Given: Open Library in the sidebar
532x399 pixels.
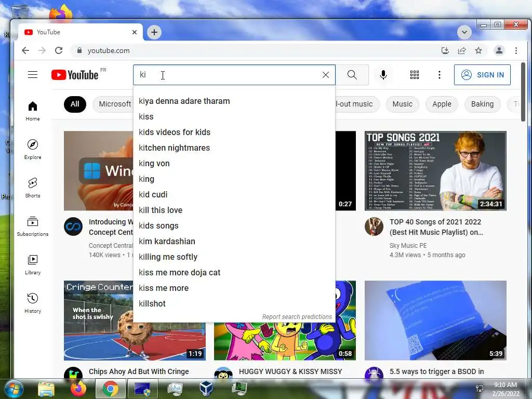Looking at the screenshot, I should click(33, 264).
